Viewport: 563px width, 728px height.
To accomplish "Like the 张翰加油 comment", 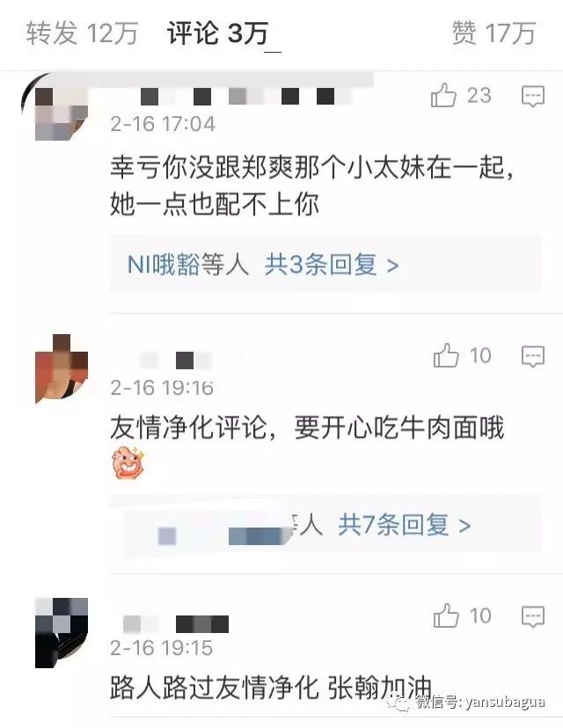I will [446, 615].
